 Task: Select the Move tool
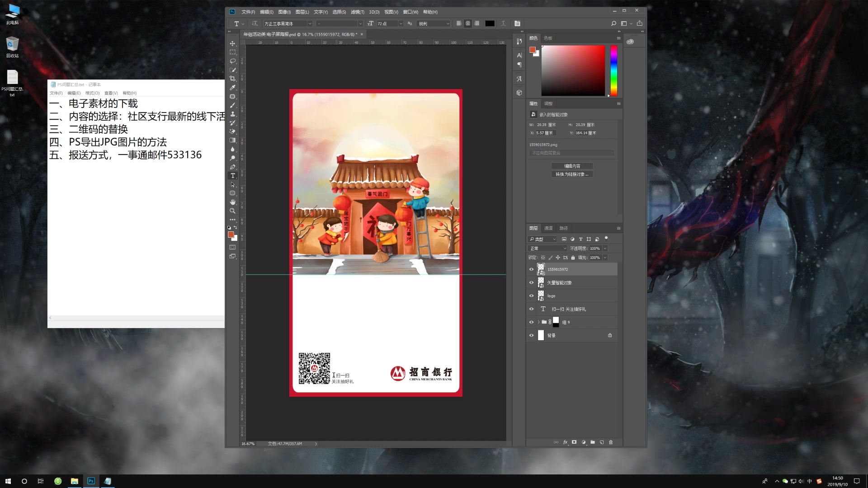(x=232, y=43)
